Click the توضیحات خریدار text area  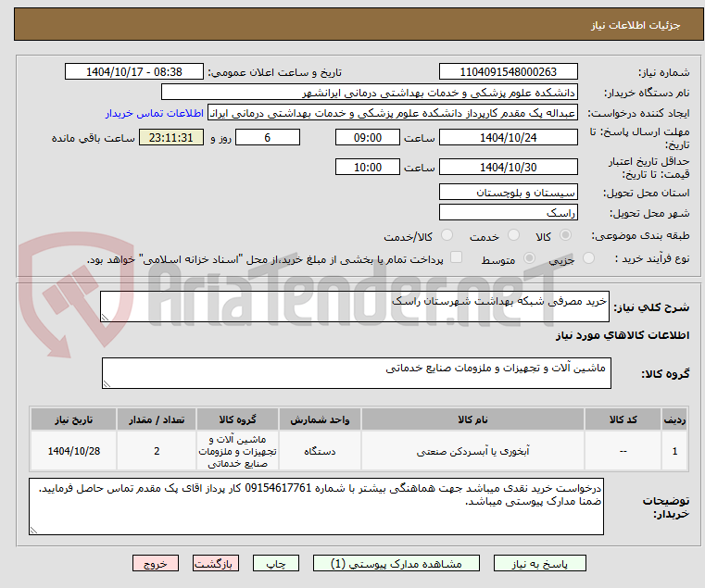tap(316, 507)
